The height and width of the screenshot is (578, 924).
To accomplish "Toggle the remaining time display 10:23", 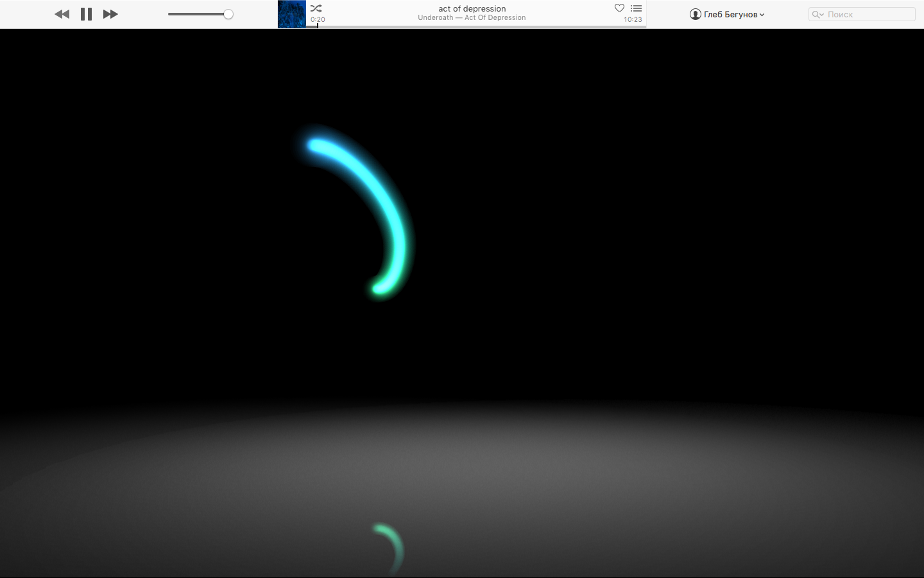I will pyautogui.click(x=633, y=19).
